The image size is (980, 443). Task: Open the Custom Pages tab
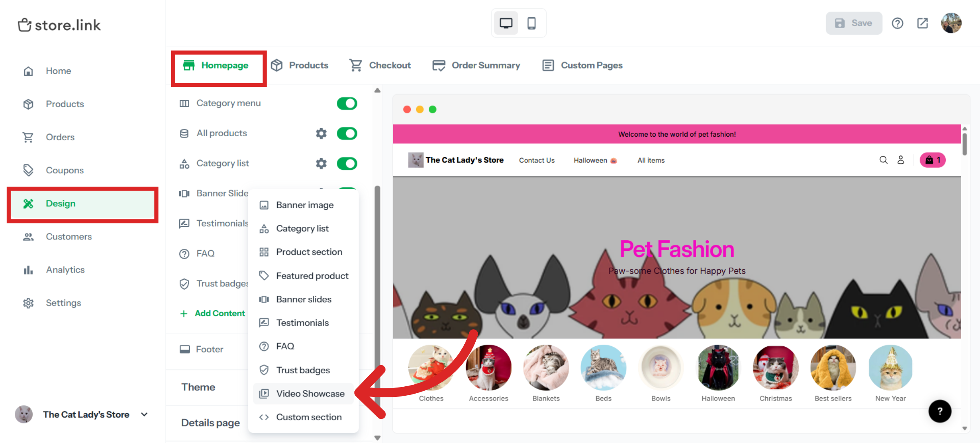(582, 65)
